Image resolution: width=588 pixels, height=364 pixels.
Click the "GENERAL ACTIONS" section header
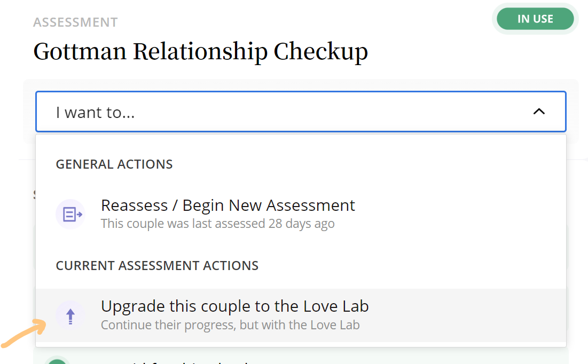click(x=114, y=164)
